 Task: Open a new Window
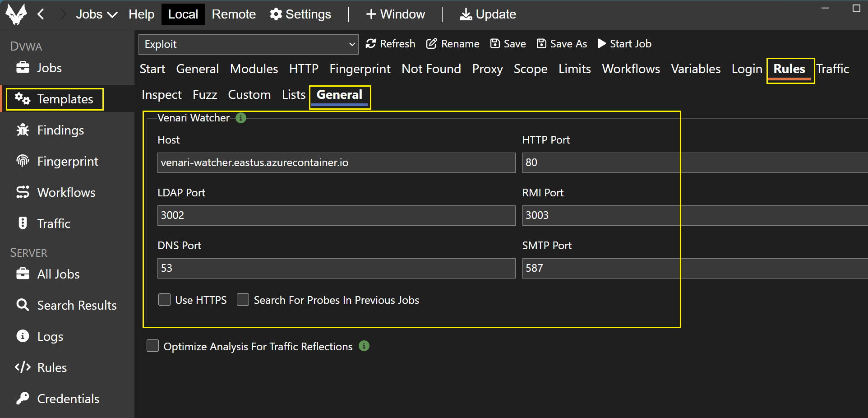point(396,14)
